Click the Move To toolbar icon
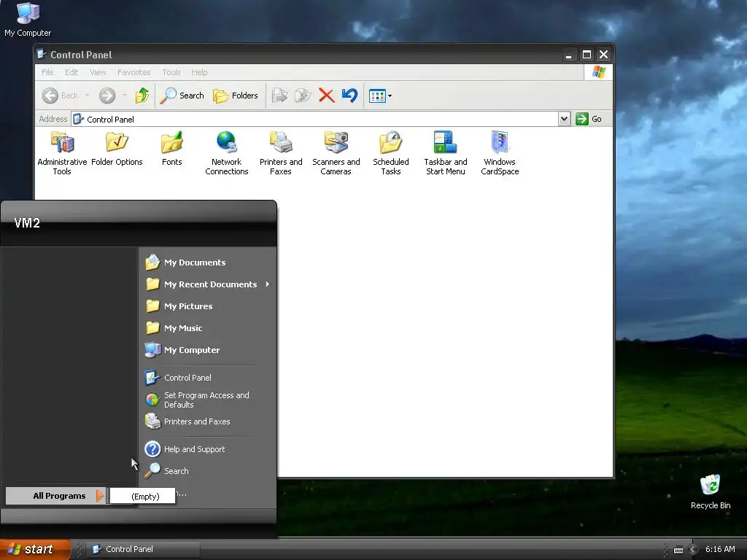 [279, 96]
